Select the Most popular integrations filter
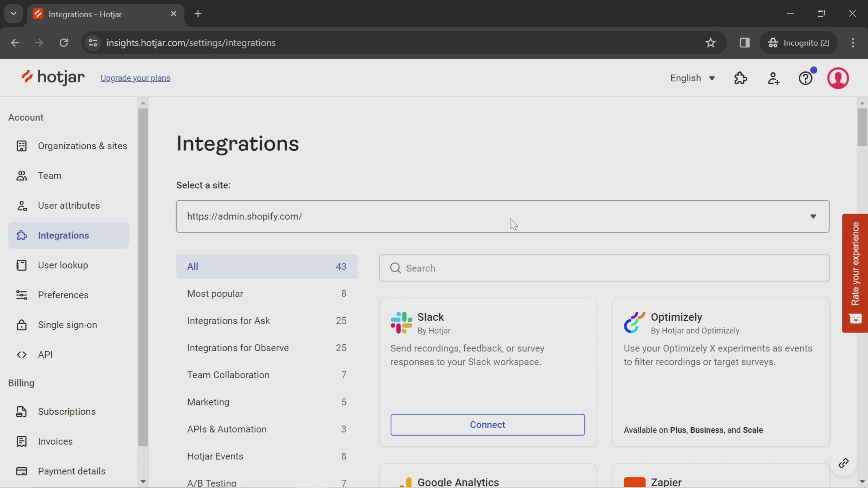The height and width of the screenshot is (488, 868). coord(215,294)
